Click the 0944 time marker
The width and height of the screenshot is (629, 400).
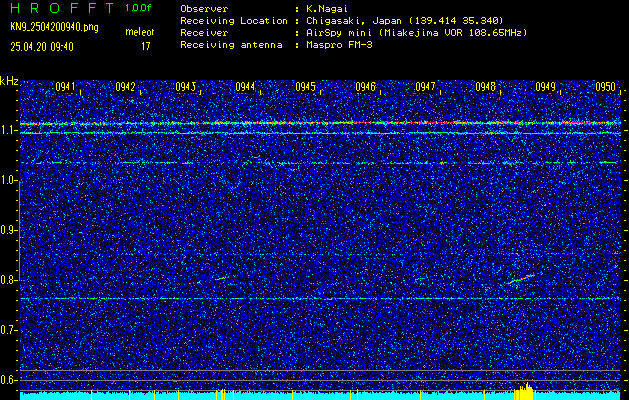pos(245,87)
